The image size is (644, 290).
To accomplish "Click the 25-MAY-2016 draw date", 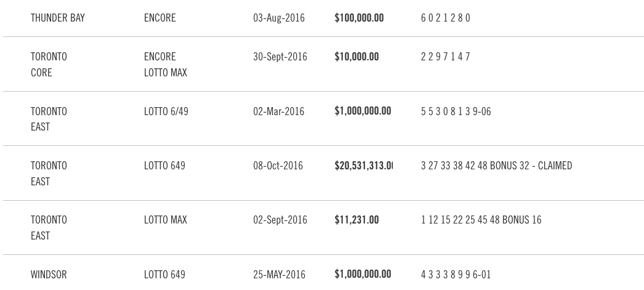I will point(280,275).
